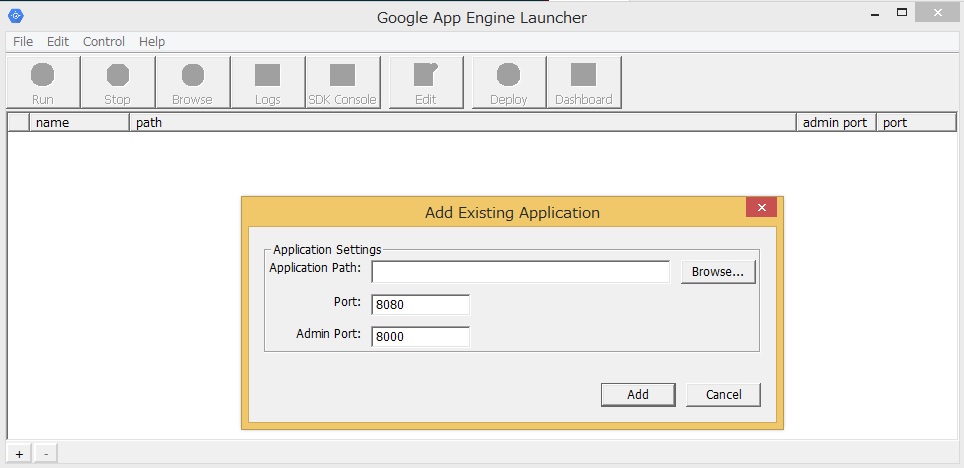Open the Edit menu in menu bar
Viewport: 964px width, 468px height.
58,41
